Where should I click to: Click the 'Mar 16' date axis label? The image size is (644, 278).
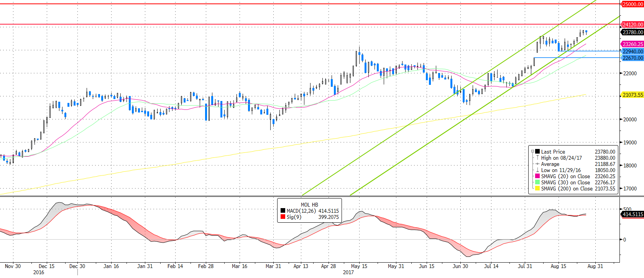click(240, 266)
